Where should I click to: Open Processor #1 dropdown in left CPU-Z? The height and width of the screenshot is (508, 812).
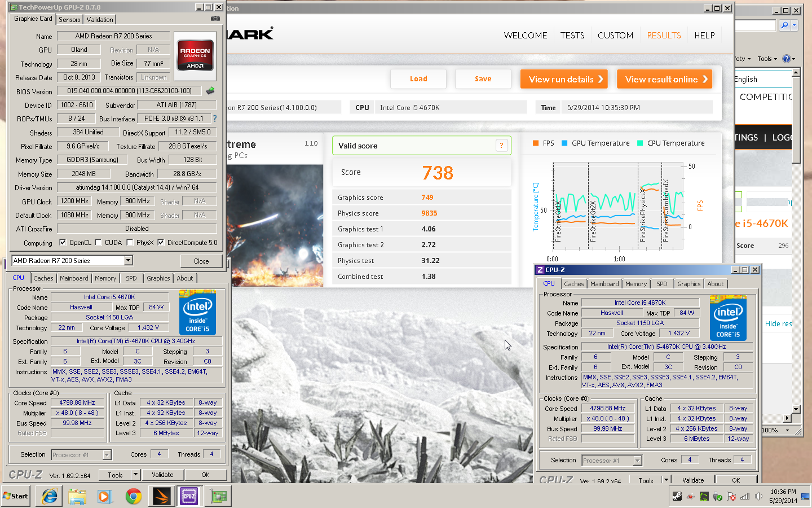pyautogui.click(x=107, y=455)
